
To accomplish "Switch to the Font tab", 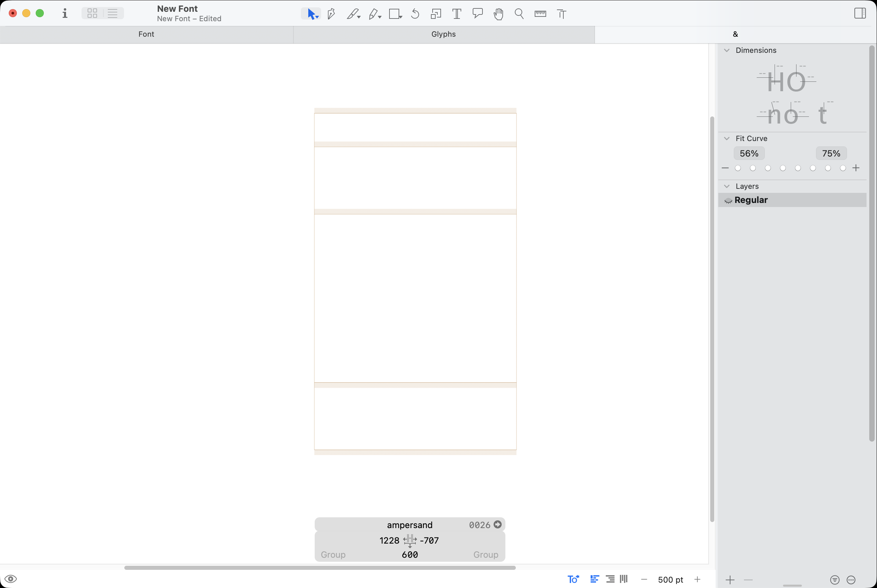I will pos(146,34).
